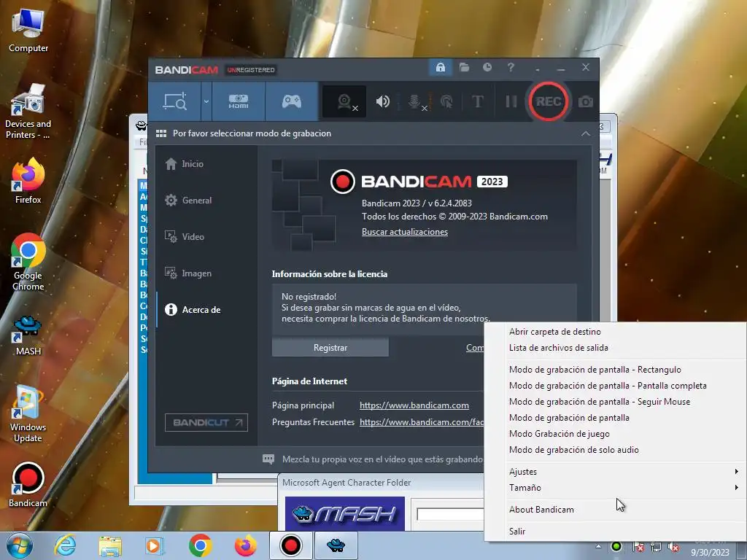Click the Registrar button
The height and width of the screenshot is (560, 747).
tap(330, 348)
